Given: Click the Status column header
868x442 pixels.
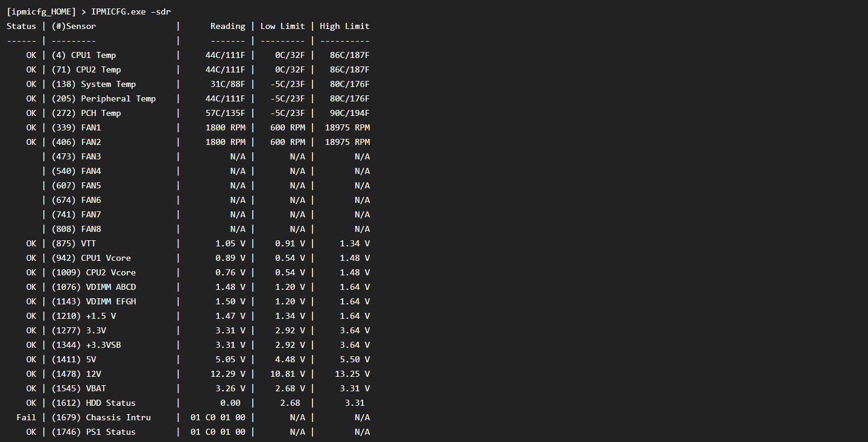Looking at the screenshot, I should pyautogui.click(x=21, y=26).
